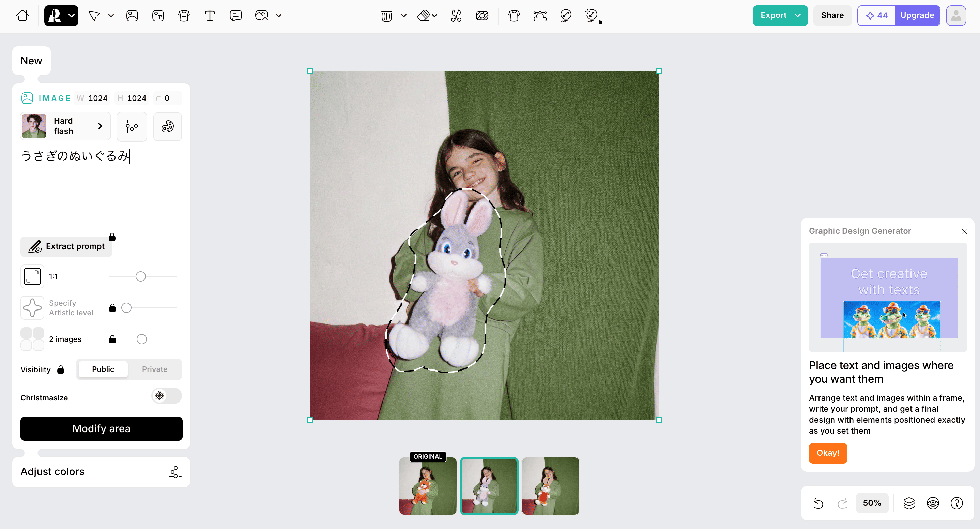This screenshot has height=529, width=980.
Task: Click the Share button
Action: click(x=832, y=16)
